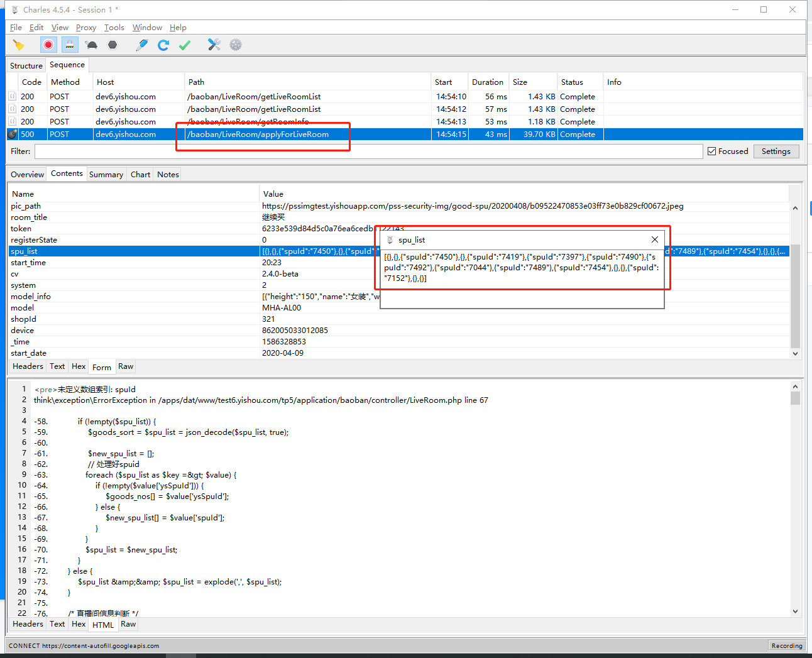Click request Hex tab
Viewport: 812px width, 658px height.
coord(79,366)
